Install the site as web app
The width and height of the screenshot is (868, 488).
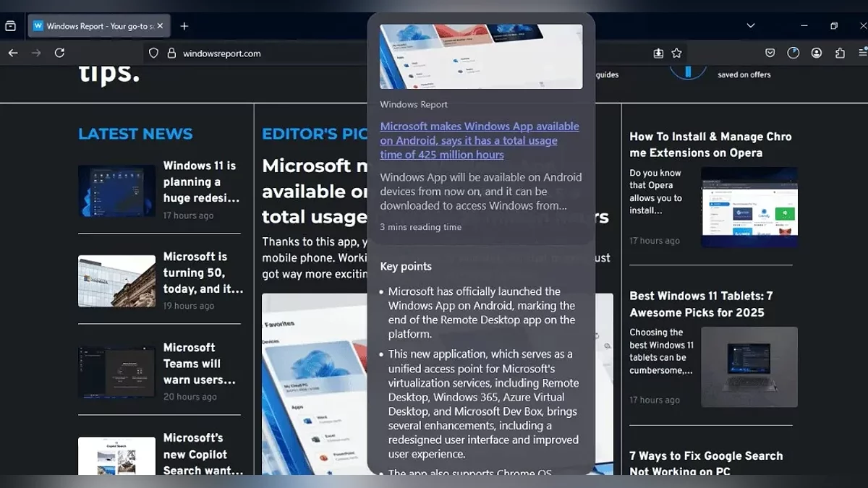(658, 53)
